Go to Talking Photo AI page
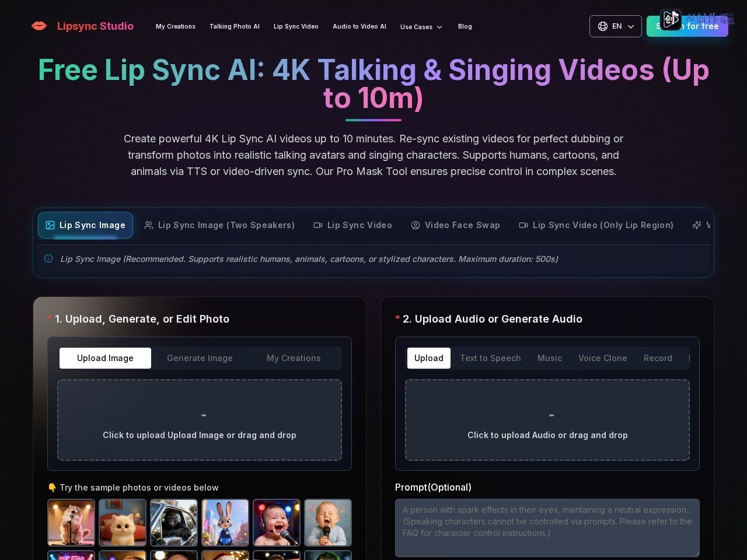 (x=235, y=26)
